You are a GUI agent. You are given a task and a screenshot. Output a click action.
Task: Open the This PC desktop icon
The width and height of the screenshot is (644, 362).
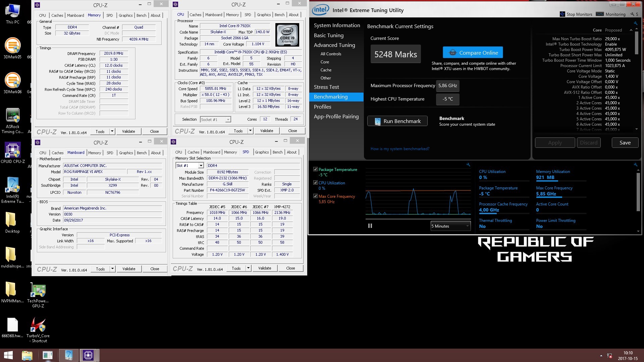(x=12, y=14)
